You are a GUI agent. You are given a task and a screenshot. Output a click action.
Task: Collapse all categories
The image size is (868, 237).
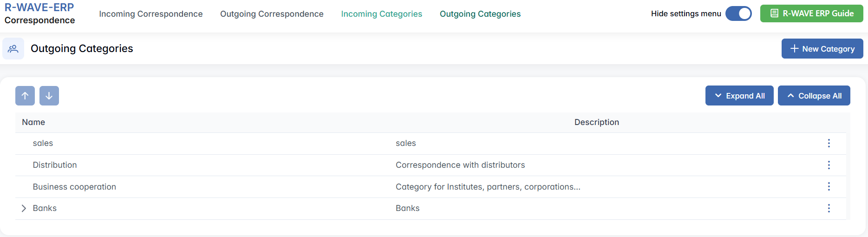814,96
